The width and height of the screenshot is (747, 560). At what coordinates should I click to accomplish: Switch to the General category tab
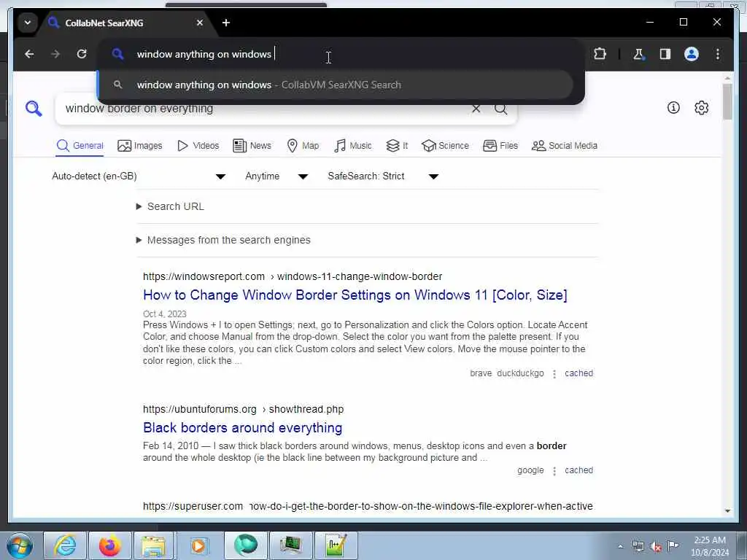tap(80, 146)
